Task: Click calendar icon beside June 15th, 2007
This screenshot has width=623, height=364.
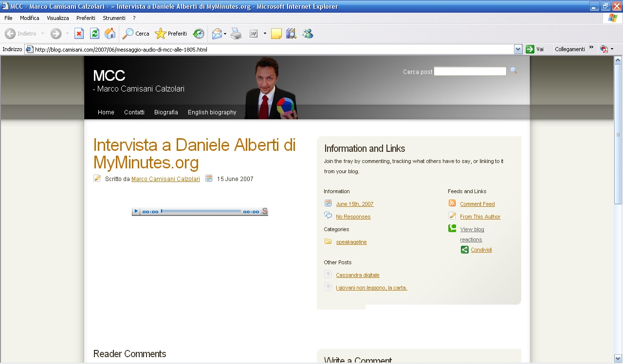Action: (x=328, y=203)
